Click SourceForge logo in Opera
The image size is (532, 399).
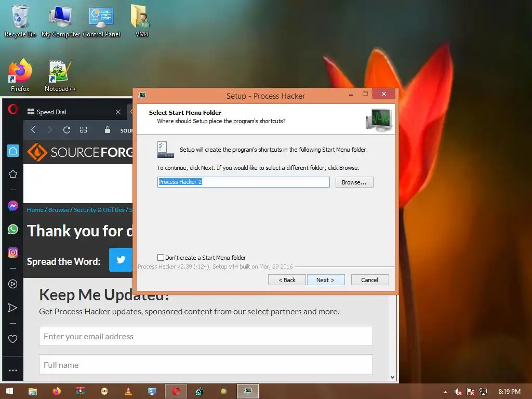click(x=80, y=152)
